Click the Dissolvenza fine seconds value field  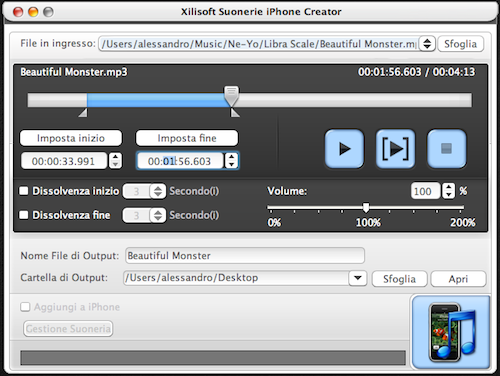(x=137, y=215)
